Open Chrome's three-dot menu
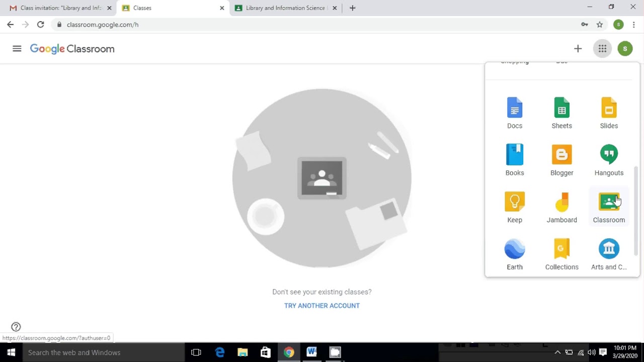This screenshot has width=644, height=362. click(633, 25)
